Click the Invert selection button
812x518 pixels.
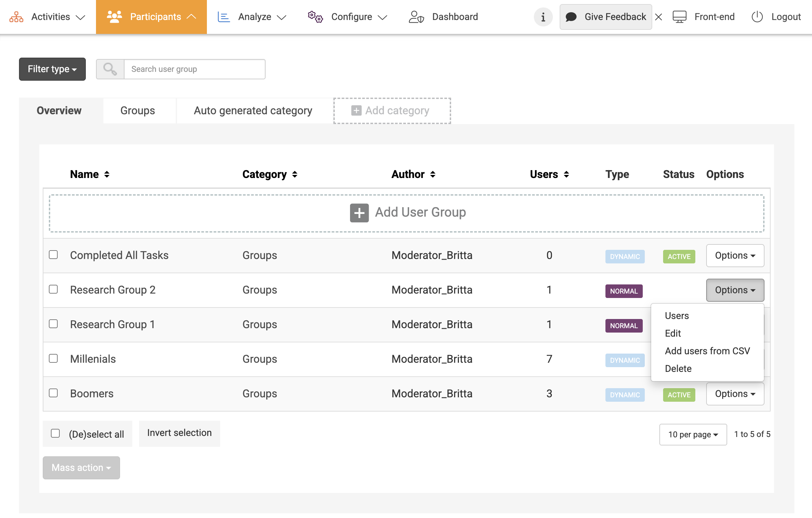pos(179,433)
